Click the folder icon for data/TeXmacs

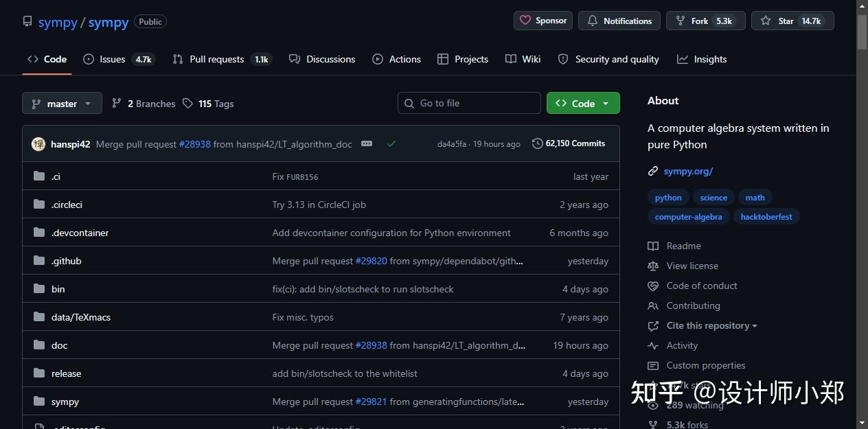tap(39, 317)
